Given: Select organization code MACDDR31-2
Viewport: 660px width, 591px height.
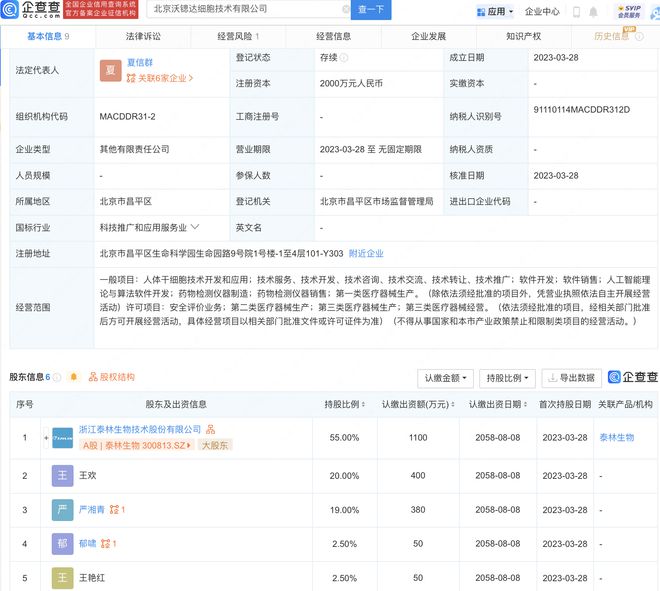Looking at the screenshot, I should point(128,117).
